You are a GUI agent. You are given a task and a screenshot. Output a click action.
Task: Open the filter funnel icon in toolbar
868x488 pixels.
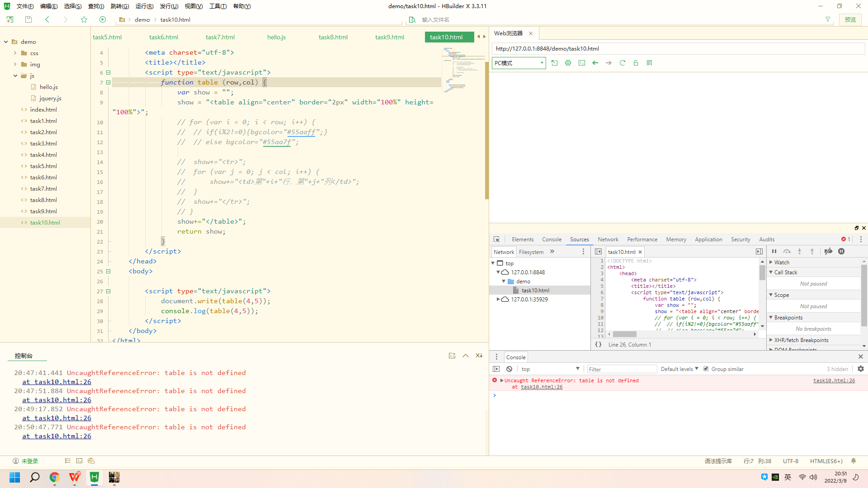pos(828,19)
